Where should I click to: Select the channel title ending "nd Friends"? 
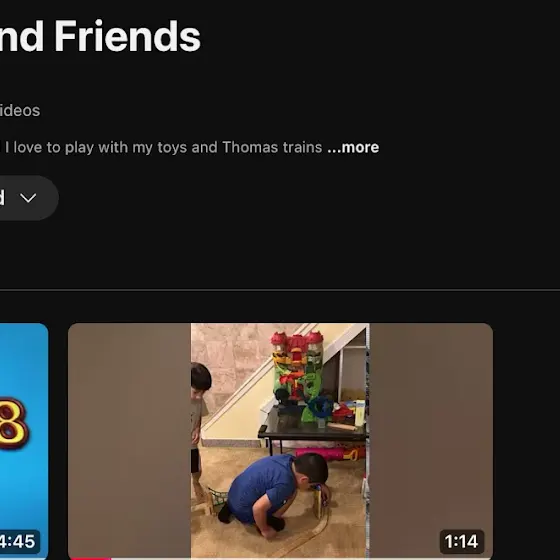[x=100, y=36]
